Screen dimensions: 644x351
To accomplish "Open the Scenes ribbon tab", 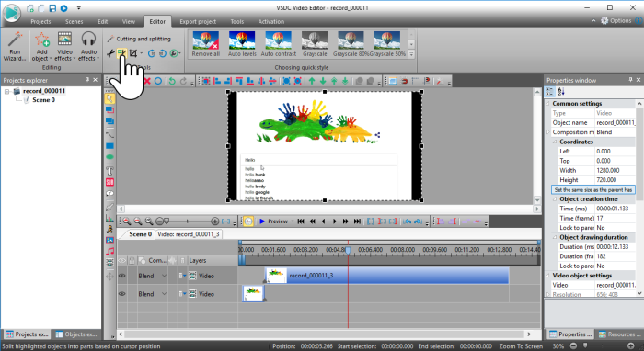I will (x=74, y=21).
